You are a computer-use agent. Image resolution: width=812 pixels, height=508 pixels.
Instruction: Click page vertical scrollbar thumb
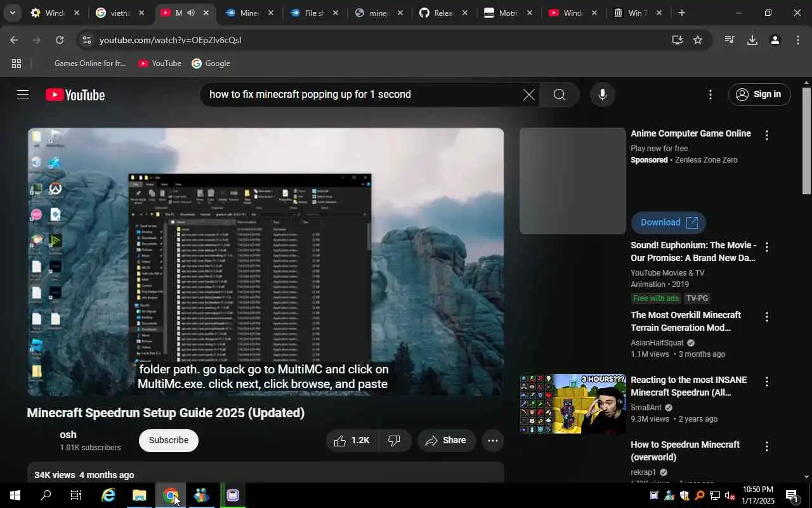tap(806, 141)
